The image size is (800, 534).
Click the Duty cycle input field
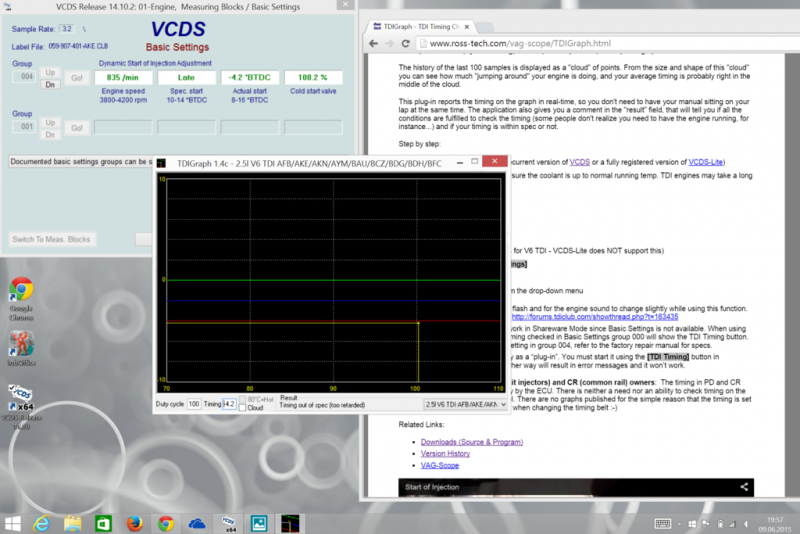[x=194, y=404]
